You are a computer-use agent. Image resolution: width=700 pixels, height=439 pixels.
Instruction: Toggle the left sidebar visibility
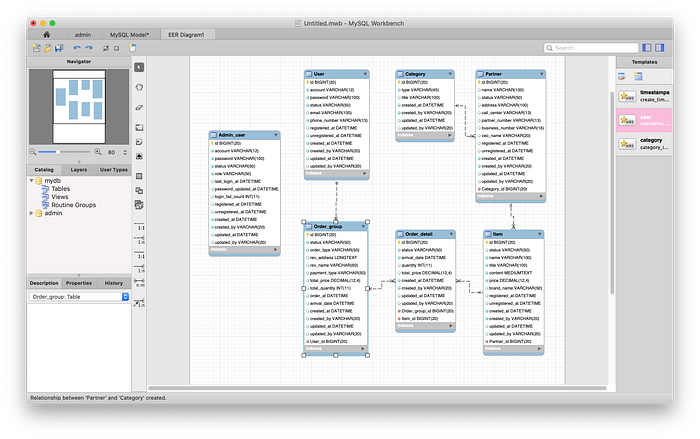pyautogui.click(x=646, y=48)
